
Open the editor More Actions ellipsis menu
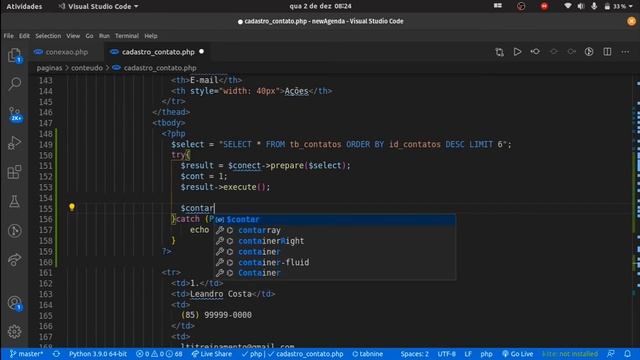tap(625, 52)
